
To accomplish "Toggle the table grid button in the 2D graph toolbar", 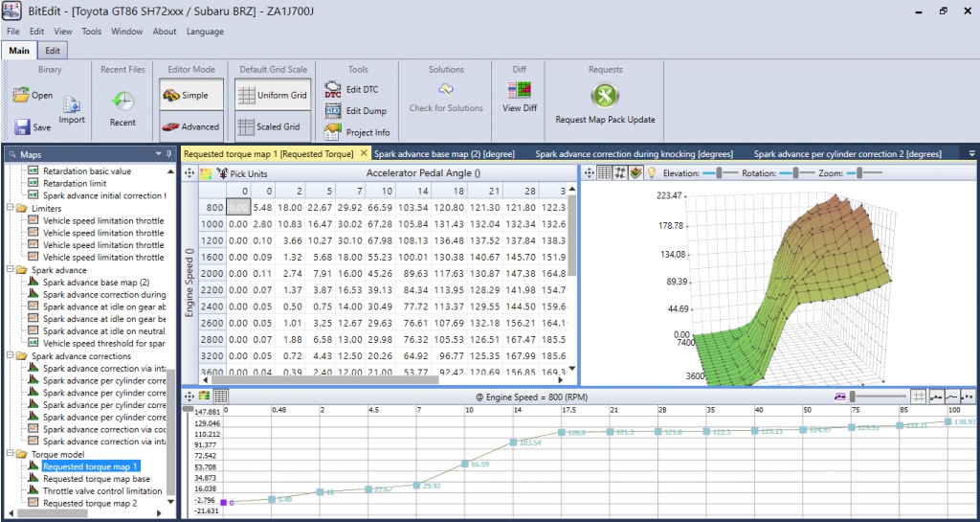I will (221, 396).
